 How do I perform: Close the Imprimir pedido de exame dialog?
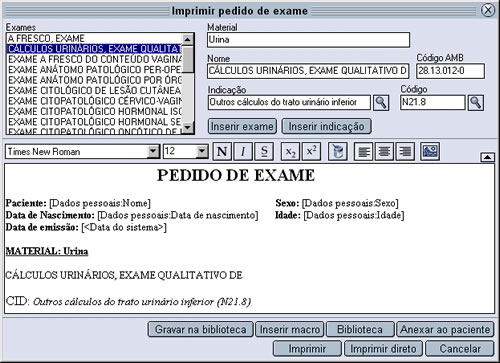pos(488,10)
